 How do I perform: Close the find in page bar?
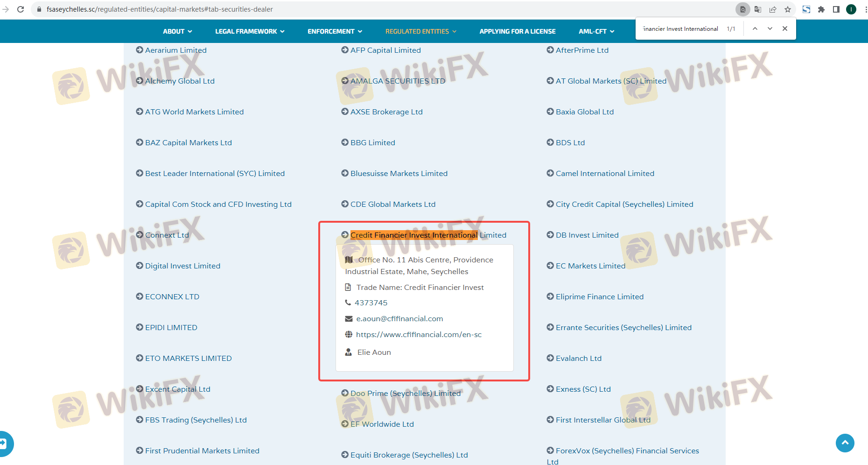click(785, 28)
